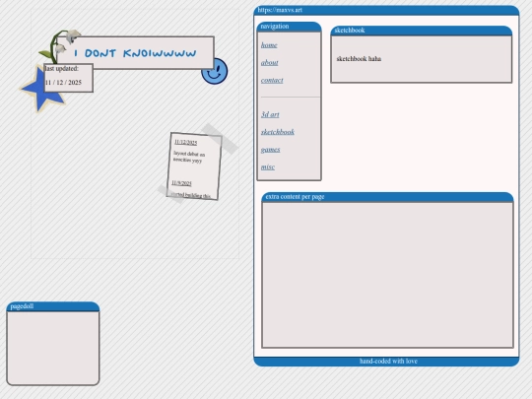Click the sketchbook panel header

[x=422, y=31]
